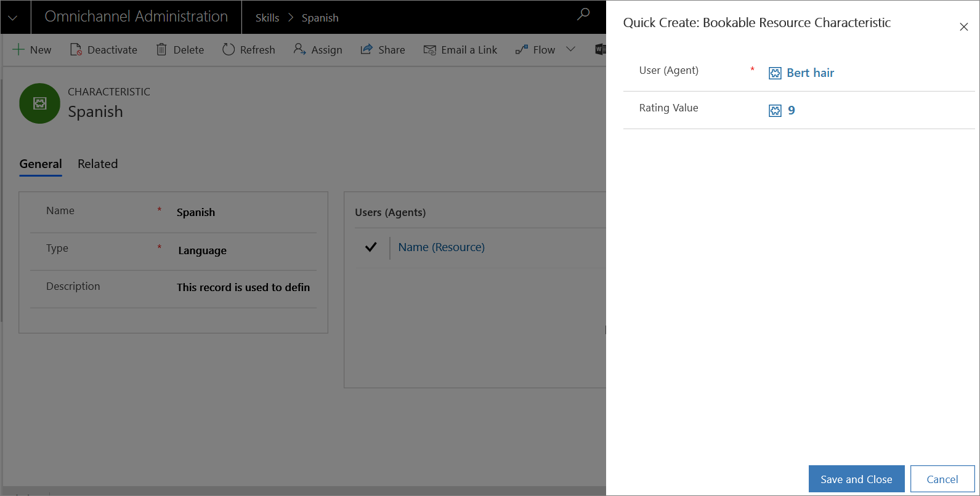The image size is (980, 496).
Task: Refresh the record
Action: [x=249, y=50]
